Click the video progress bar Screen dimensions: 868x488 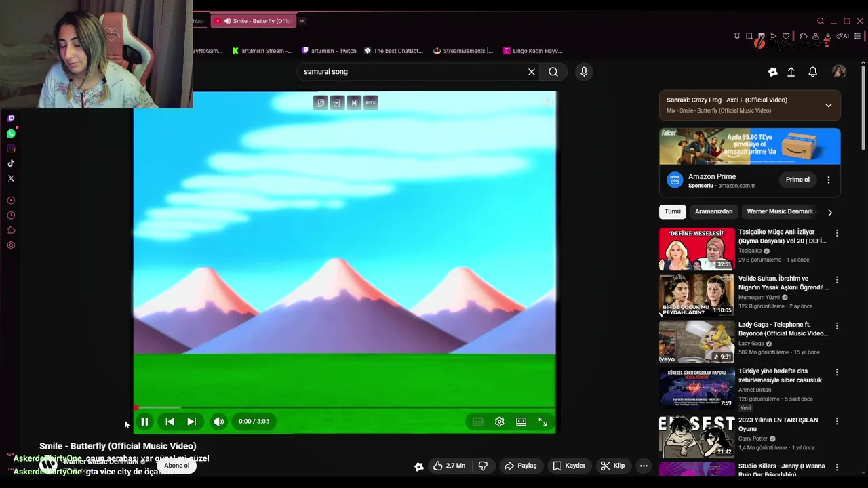pyautogui.click(x=344, y=407)
